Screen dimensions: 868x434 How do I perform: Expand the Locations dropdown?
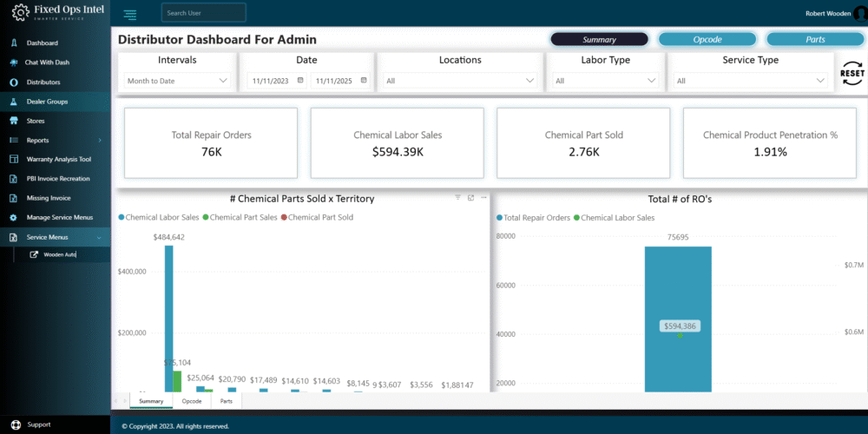pyautogui.click(x=460, y=81)
